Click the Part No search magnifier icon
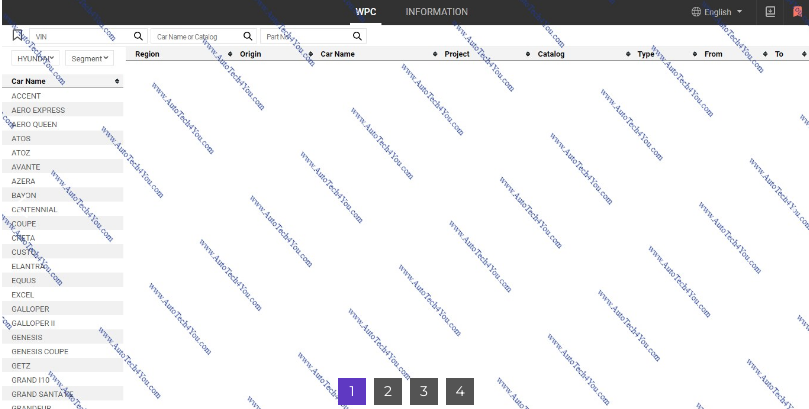This screenshot has height=409, width=809. (356, 36)
